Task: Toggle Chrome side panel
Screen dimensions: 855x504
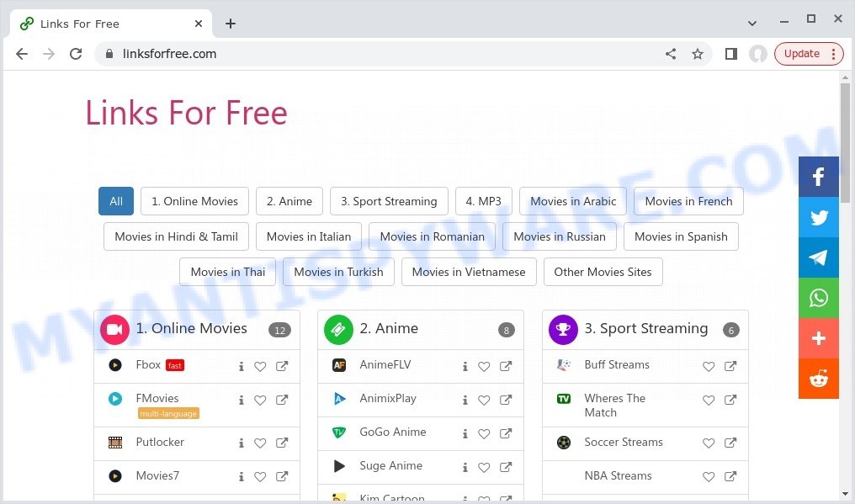Action: (731, 54)
